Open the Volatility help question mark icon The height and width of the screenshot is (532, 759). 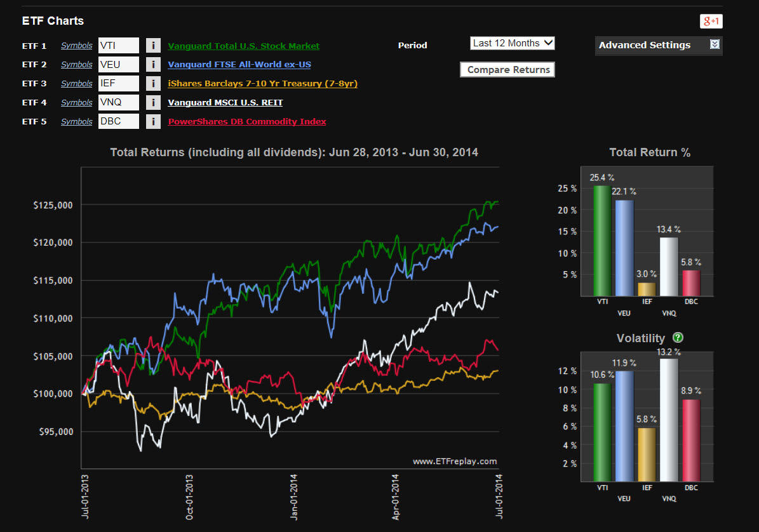coord(678,338)
